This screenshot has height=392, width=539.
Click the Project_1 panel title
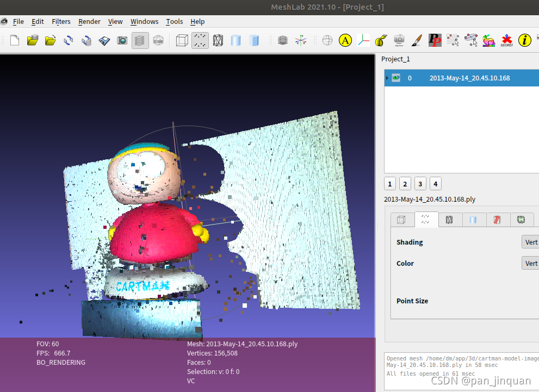[395, 59]
